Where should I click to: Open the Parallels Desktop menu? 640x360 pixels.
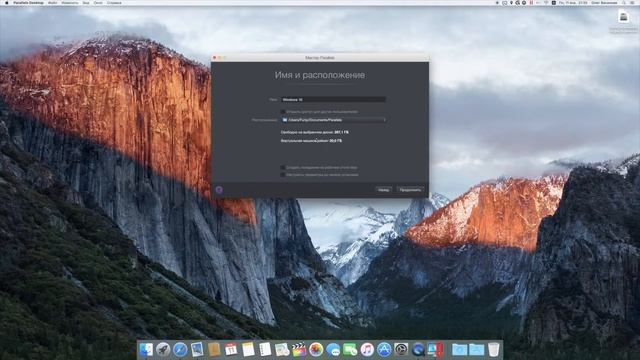(x=28, y=2)
